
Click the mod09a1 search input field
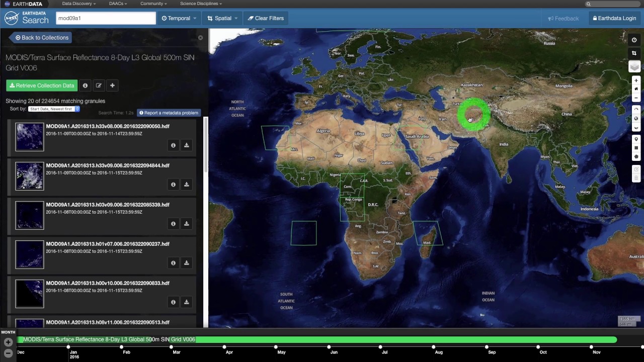click(x=106, y=18)
